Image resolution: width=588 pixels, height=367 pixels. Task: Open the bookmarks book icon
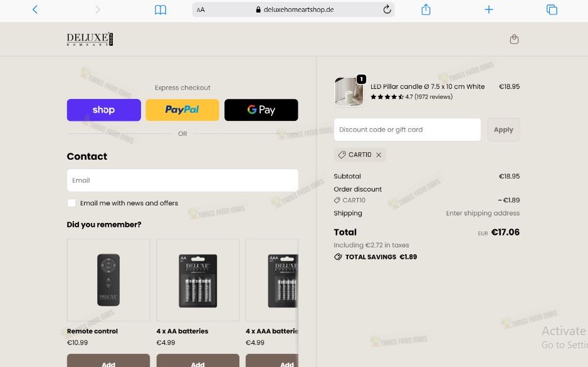tap(160, 10)
